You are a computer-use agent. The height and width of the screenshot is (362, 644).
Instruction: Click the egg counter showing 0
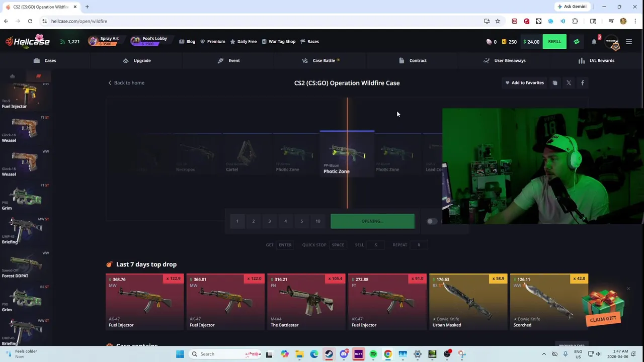pyautogui.click(x=491, y=42)
